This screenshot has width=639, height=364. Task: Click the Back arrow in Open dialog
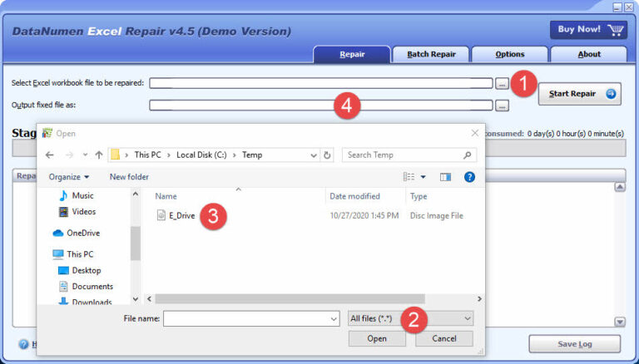click(50, 155)
